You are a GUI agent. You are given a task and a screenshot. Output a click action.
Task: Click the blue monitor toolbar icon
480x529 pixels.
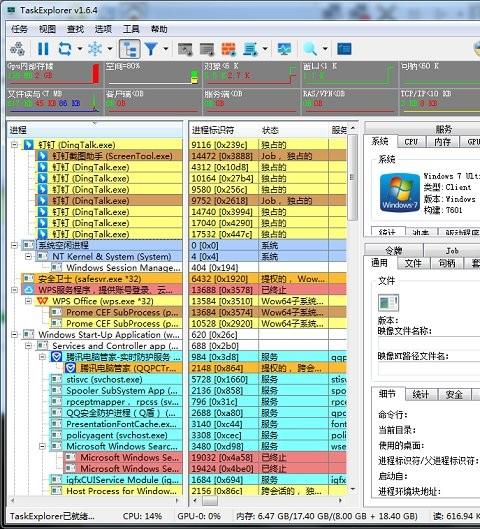click(x=284, y=49)
